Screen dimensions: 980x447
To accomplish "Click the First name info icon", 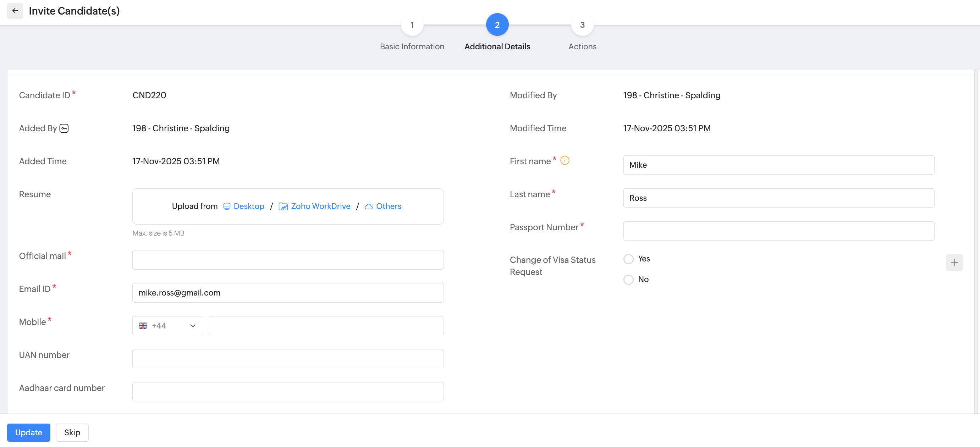I will pyautogui.click(x=565, y=161).
